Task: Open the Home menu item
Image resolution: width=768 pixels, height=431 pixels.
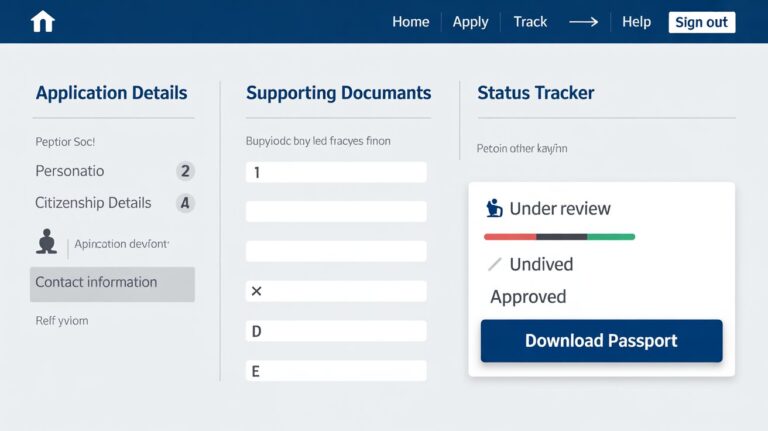Action: coord(410,22)
